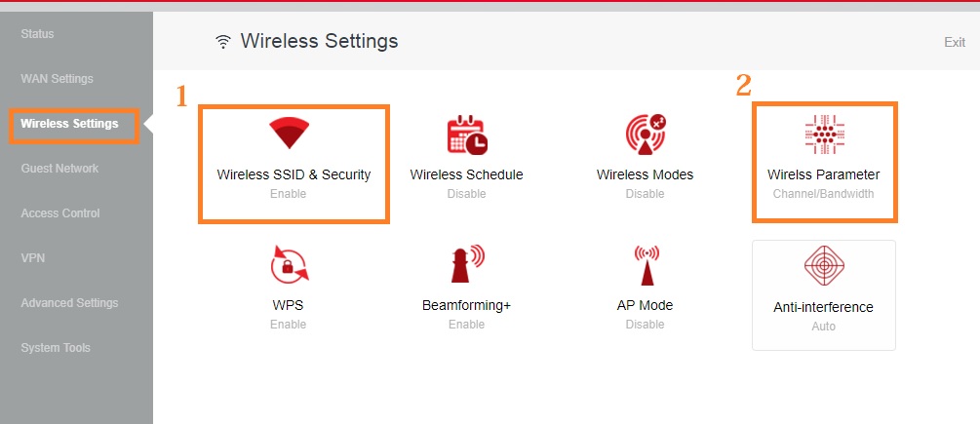Click the Beamforming+ text label
Screen dimensions: 980x424
466,306
